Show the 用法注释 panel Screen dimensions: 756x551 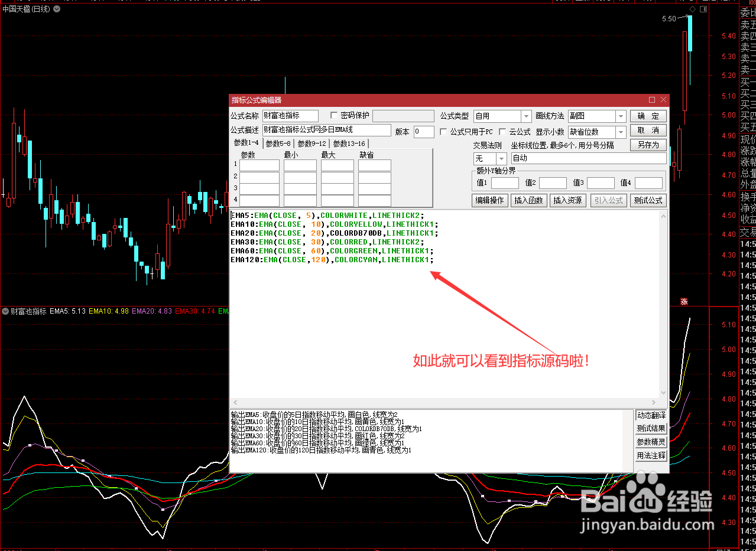651,455
